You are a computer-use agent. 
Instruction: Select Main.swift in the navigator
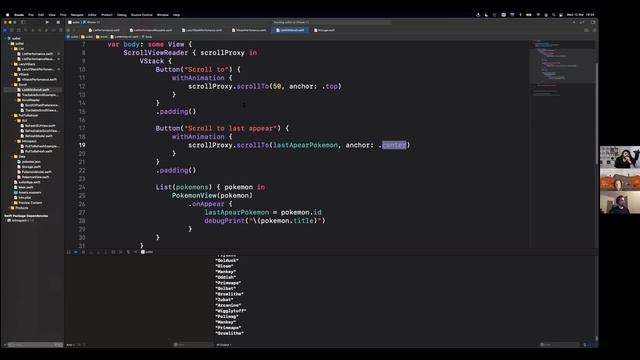25,187
